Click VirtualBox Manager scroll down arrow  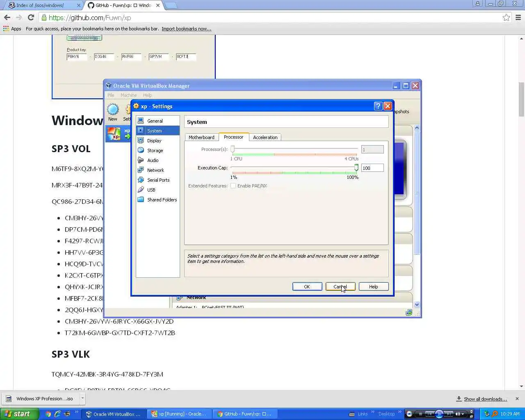pos(417,304)
